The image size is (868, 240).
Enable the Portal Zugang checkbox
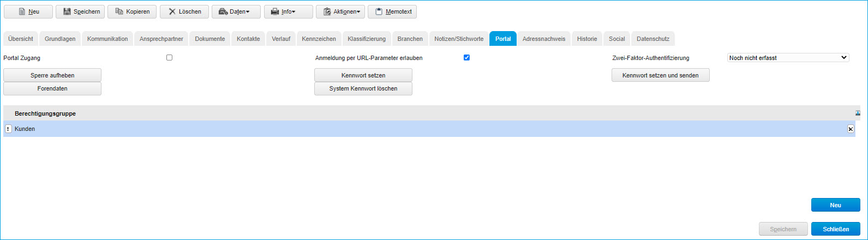(169, 57)
